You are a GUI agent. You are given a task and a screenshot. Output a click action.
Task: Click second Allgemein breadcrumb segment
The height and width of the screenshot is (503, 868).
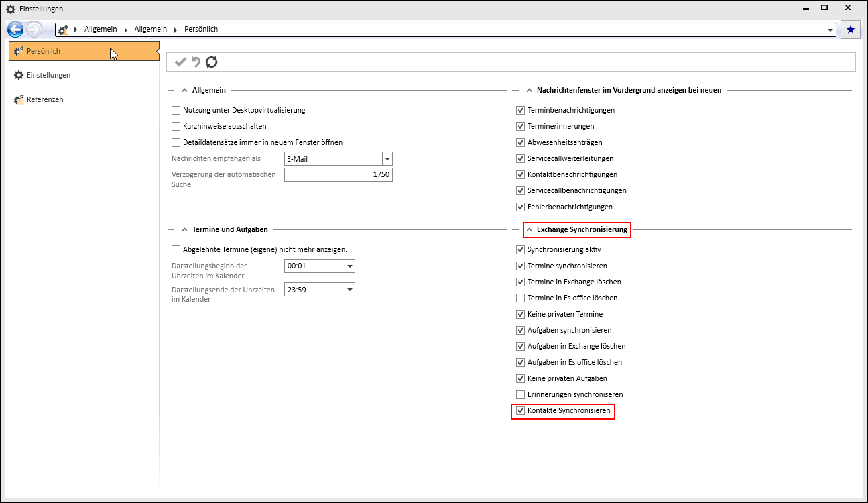(150, 30)
